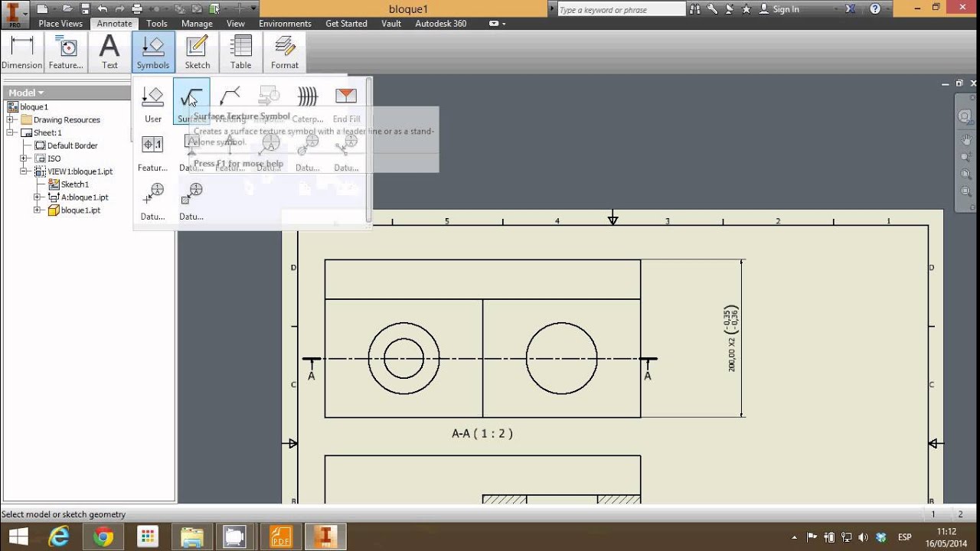Insert a Caterpillar weld symbol
Image resolution: width=980 pixels, height=551 pixels.
coord(308,102)
